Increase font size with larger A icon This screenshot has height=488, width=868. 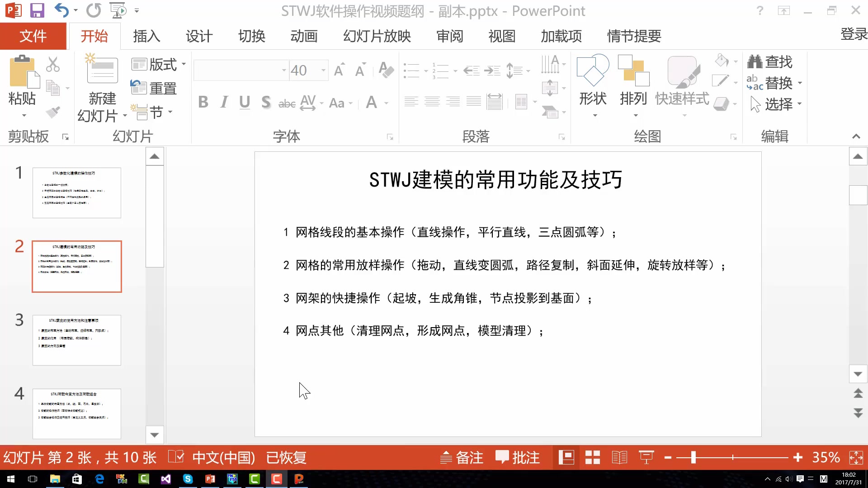tap(339, 70)
